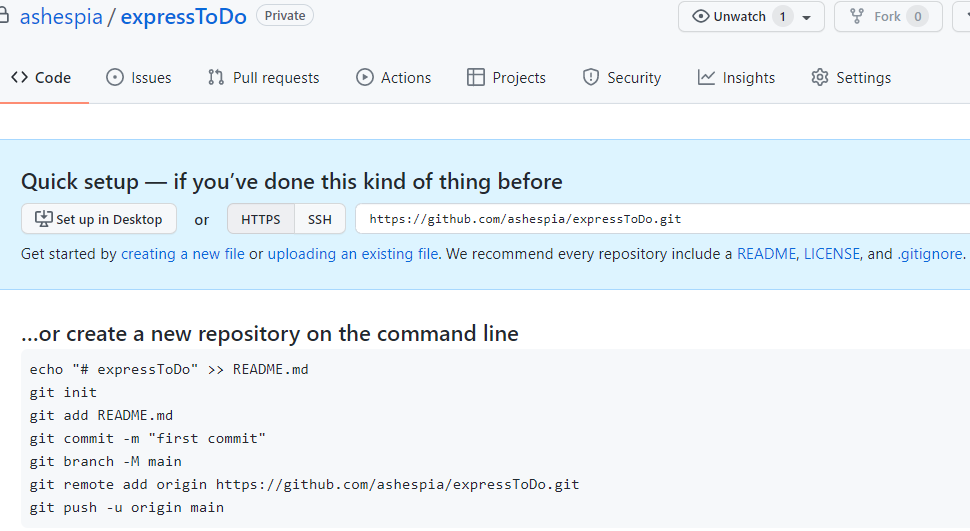Viewport: 970px width, 531px height.
Task: Open the Issues tab
Action: [x=139, y=77]
